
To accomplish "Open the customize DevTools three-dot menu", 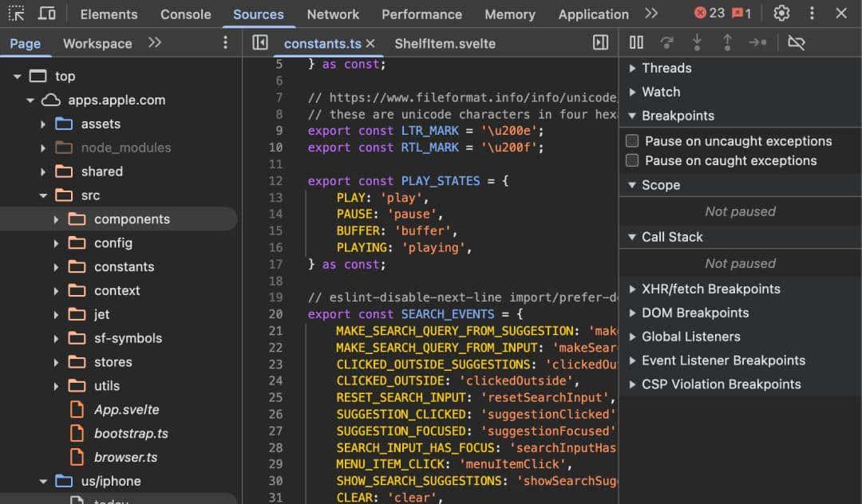I will tap(812, 14).
